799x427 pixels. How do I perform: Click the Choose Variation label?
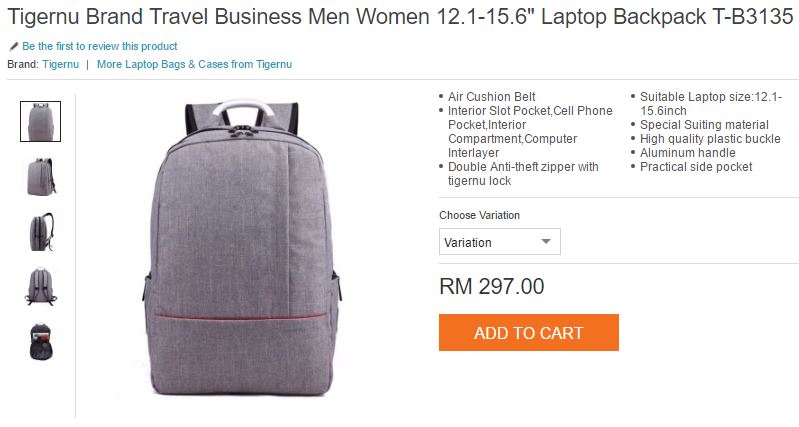480,215
